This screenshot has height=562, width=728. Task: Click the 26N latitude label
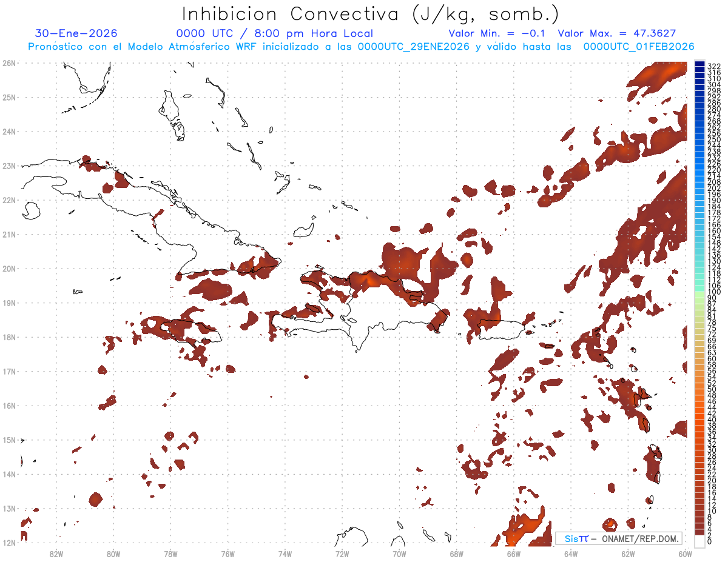pos(9,63)
